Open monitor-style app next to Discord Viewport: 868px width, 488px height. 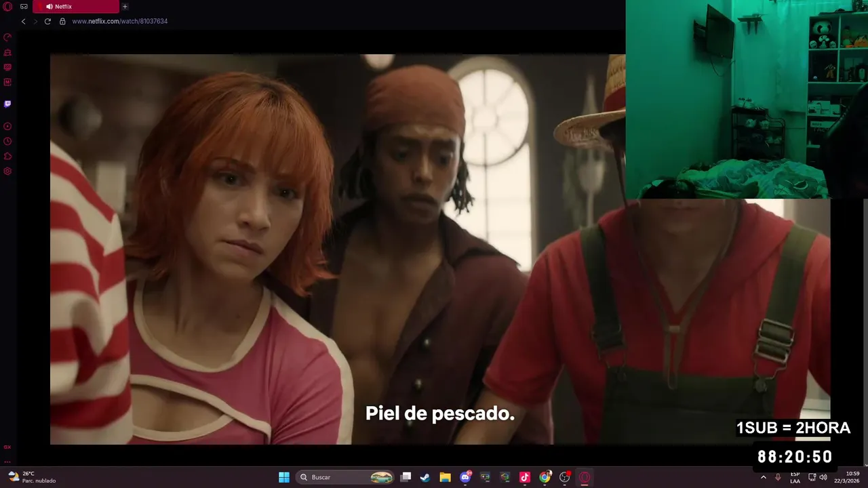point(485,477)
